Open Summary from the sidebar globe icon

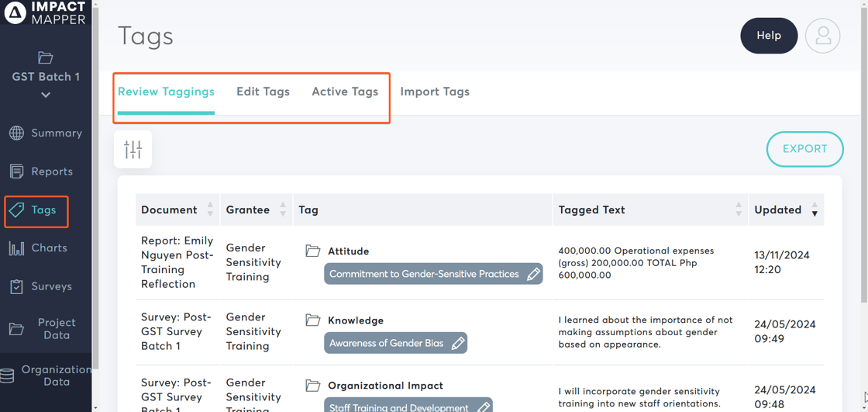point(16,133)
